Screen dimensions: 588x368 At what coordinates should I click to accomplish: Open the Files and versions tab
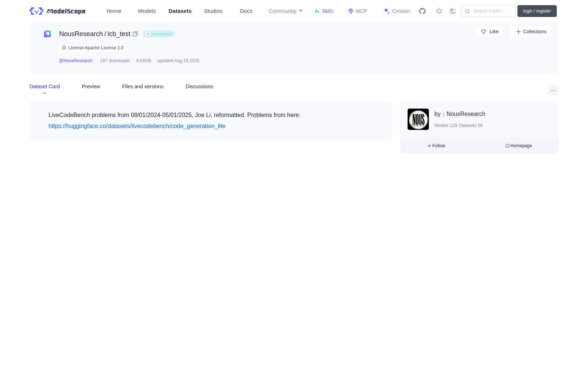(x=143, y=86)
